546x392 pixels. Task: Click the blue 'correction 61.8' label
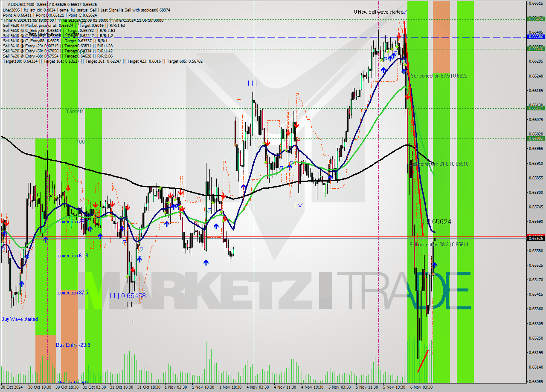pos(73,256)
